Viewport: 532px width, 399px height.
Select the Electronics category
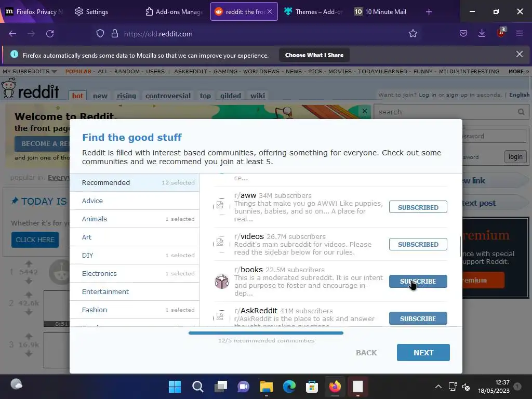[x=135, y=273]
